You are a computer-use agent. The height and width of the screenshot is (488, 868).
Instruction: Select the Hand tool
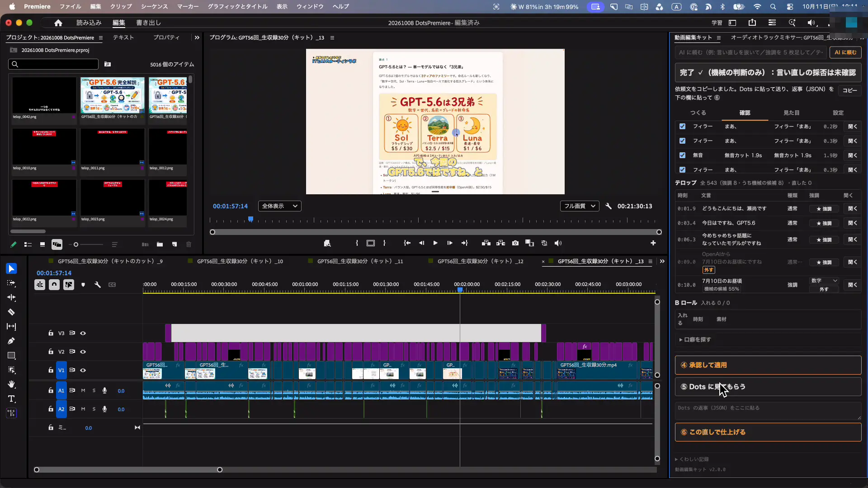[11, 385]
